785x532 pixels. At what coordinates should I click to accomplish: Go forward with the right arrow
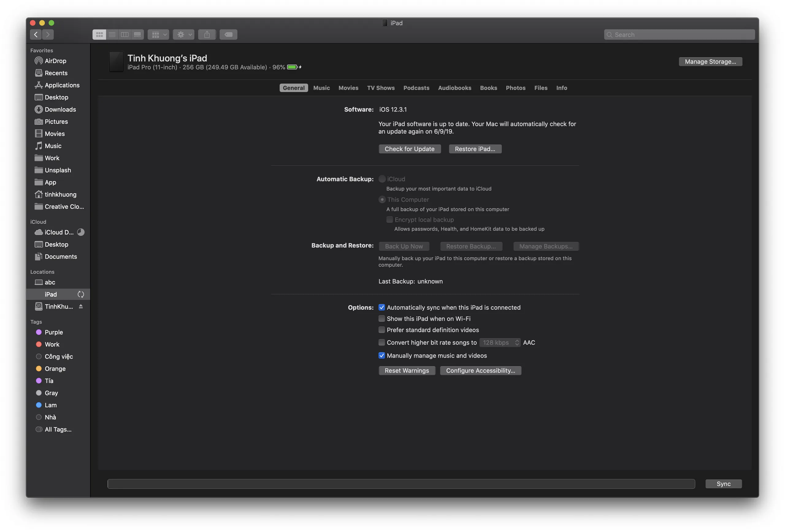48,34
